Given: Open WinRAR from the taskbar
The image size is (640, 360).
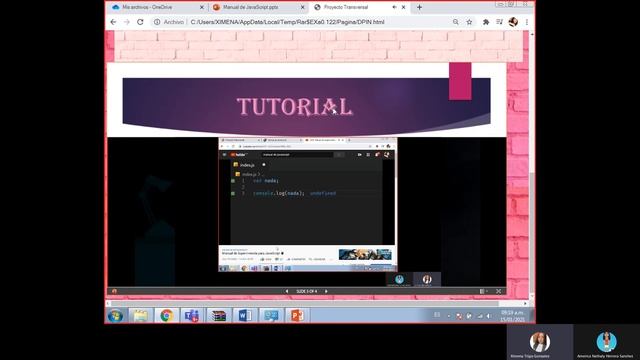Looking at the screenshot, I should tap(219, 316).
